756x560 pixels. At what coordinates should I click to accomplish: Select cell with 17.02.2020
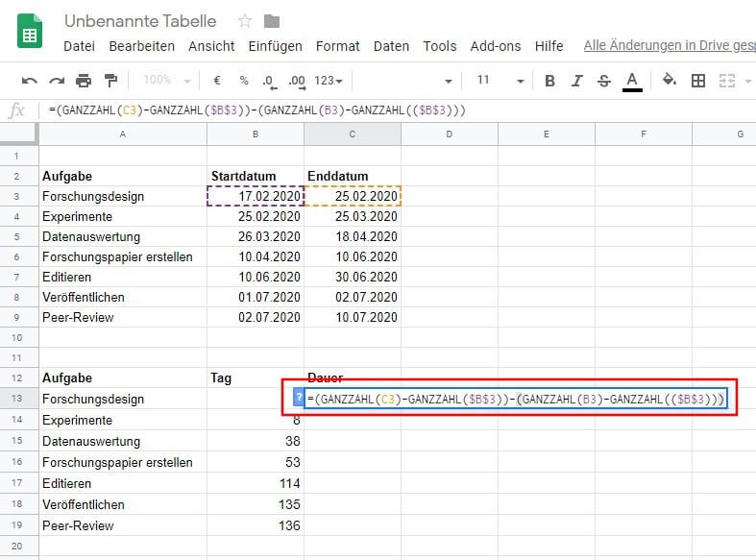click(256, 196)
